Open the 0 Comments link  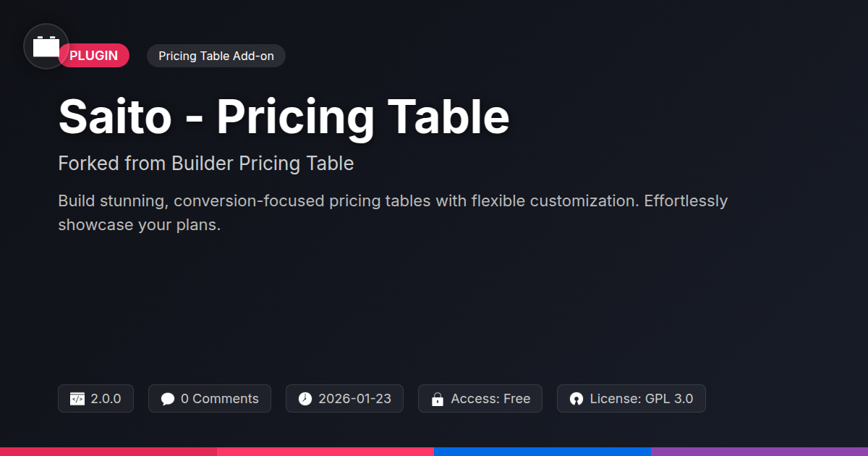pos(219,399)
